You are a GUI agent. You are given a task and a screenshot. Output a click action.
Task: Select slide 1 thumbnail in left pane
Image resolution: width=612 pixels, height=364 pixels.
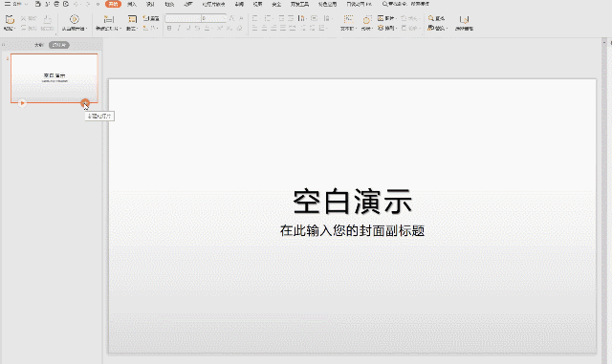[55, 78]
